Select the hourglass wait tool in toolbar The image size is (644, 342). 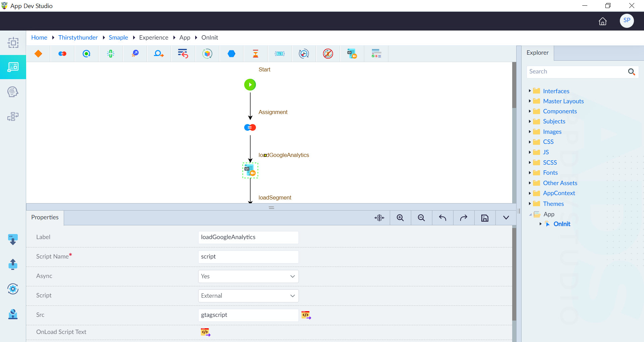click(256, 54)
